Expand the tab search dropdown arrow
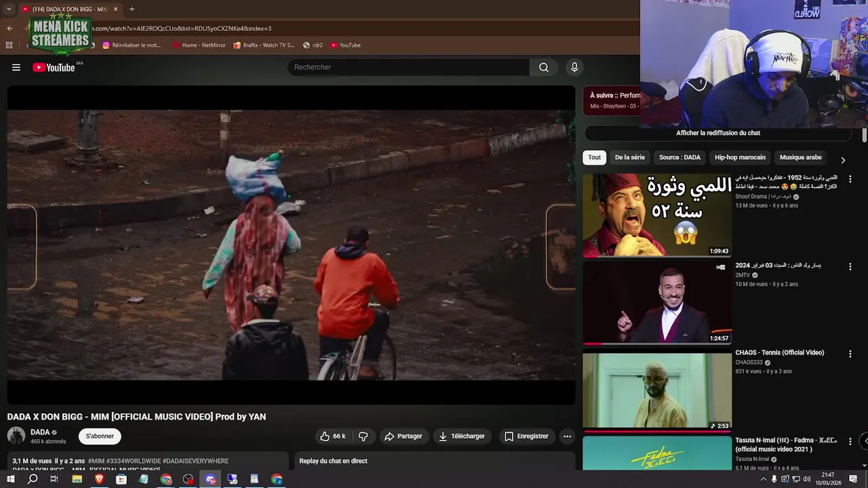This screenshot has width=868, height=488. click(x=9, y=9)
